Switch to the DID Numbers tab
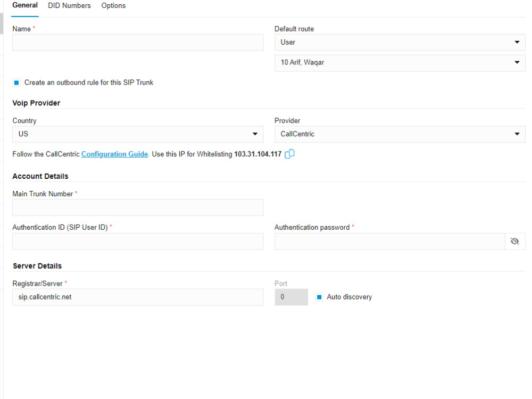The height and width of the screenshot is (399, 532). pyautogui.click(x=69, y=6)
